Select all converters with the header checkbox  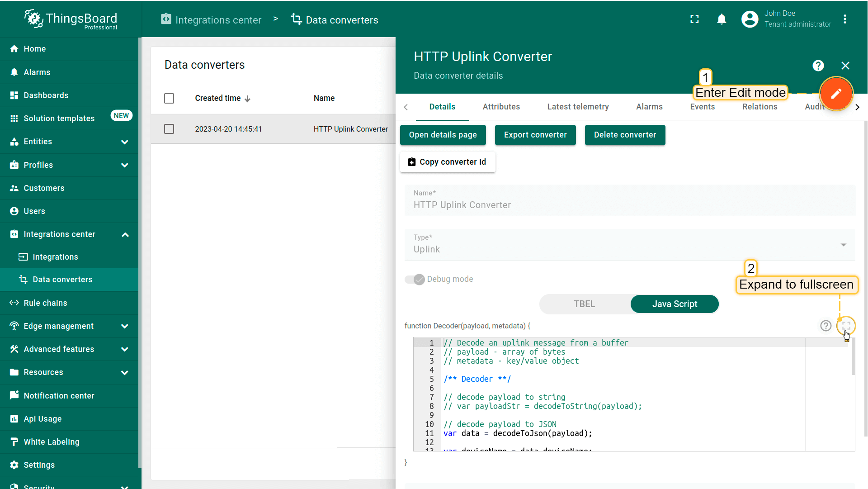(x=169, y=98)
